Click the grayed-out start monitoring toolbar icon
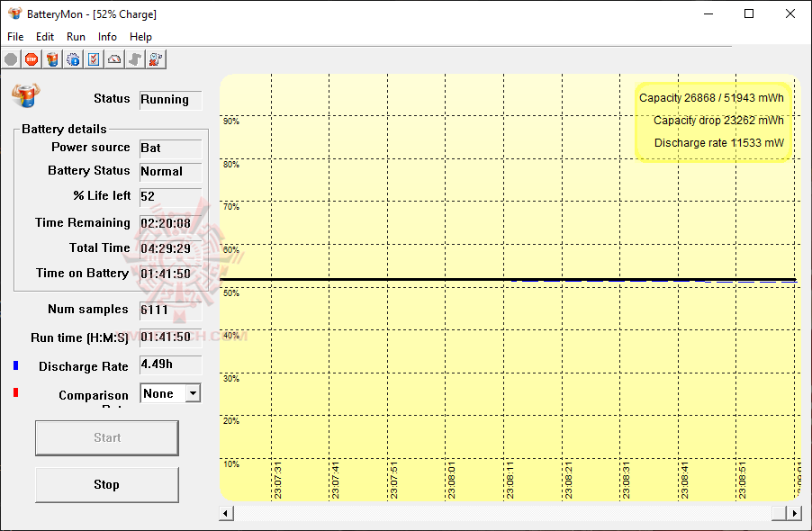The image size is (812, 531). (x=11, y=59)
